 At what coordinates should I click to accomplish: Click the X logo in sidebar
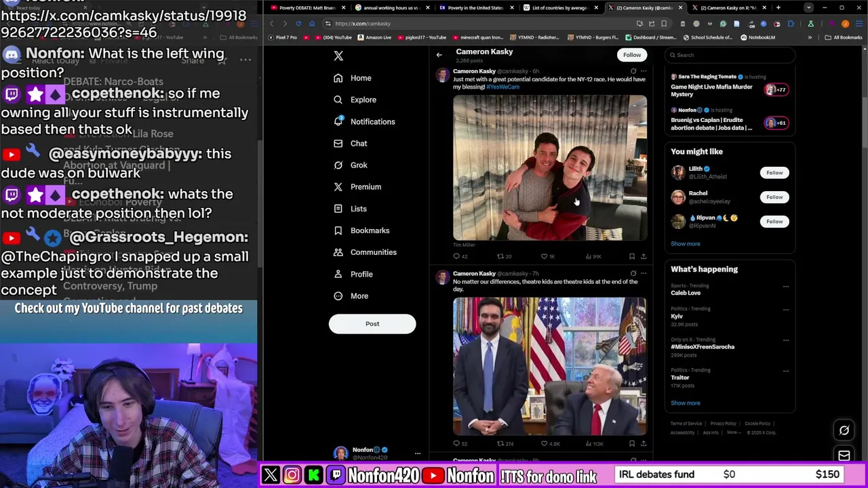point(338,56)
